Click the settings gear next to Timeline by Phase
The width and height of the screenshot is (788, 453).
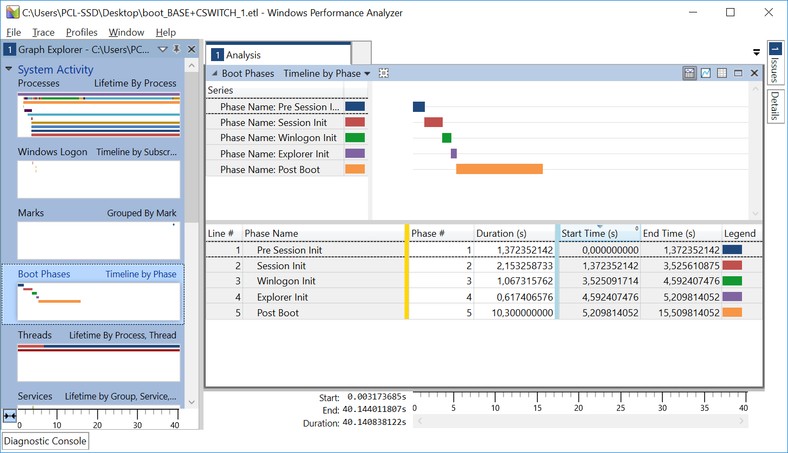point(383,73)
